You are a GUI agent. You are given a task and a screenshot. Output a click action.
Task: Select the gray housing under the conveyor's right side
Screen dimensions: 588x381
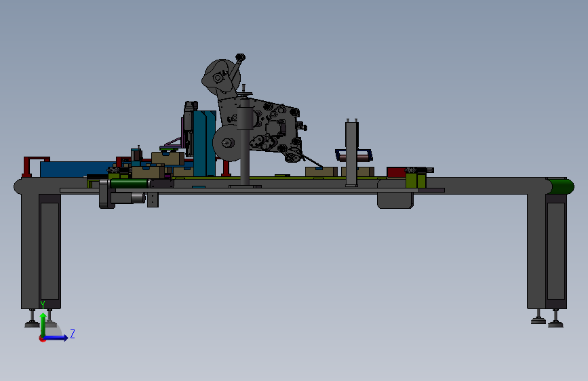coord(395,200)
